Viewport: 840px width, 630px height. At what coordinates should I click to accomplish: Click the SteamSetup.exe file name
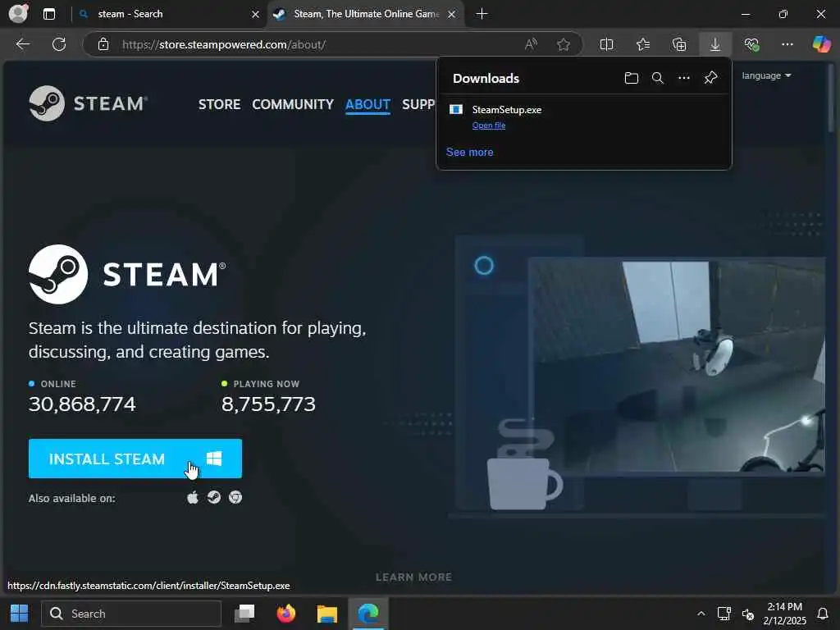click(506, 110)
